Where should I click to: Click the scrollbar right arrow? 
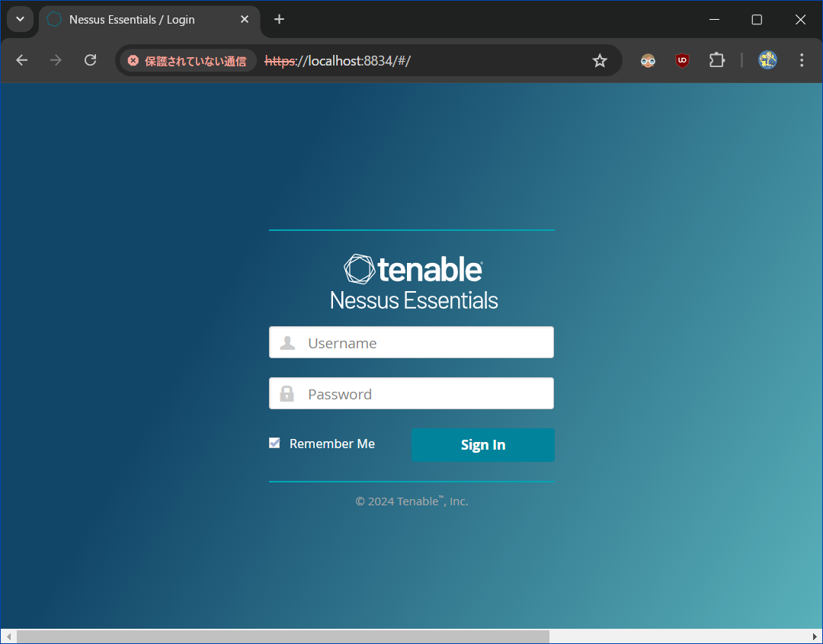click(x=815, y=636)
